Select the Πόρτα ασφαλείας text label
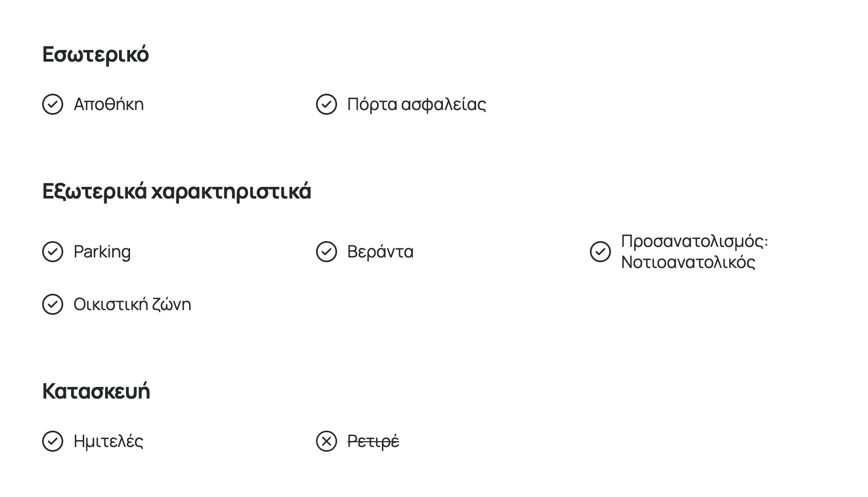The image size is (868, 497). point(417,104)
